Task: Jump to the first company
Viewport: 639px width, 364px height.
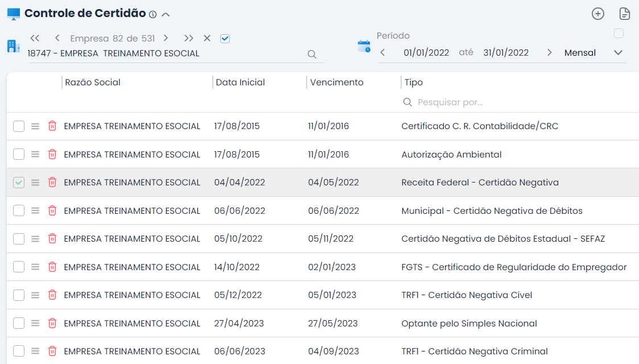Action: click(35, 38)
